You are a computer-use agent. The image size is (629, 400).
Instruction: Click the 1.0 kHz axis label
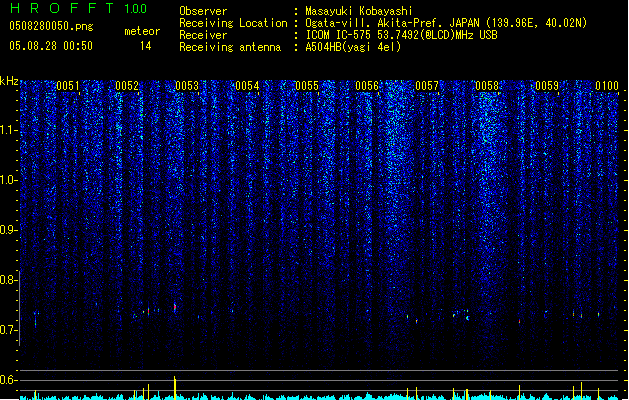8,180
